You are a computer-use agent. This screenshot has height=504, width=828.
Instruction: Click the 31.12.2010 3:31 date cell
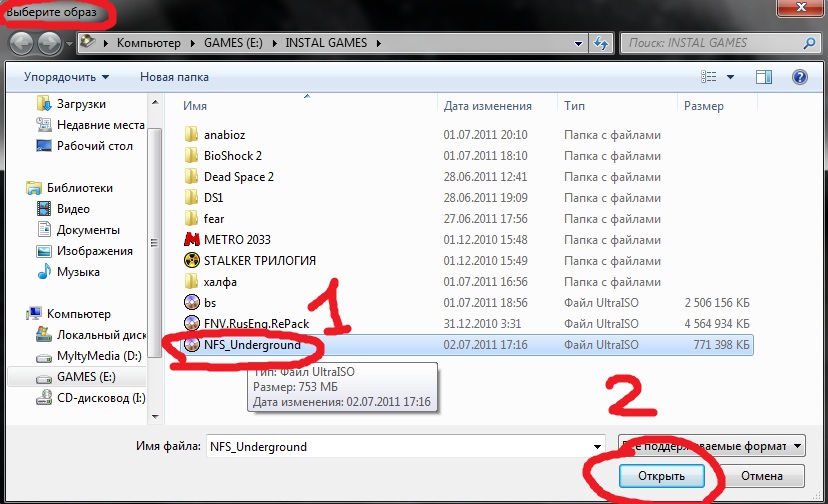click(x=482, y=324)
